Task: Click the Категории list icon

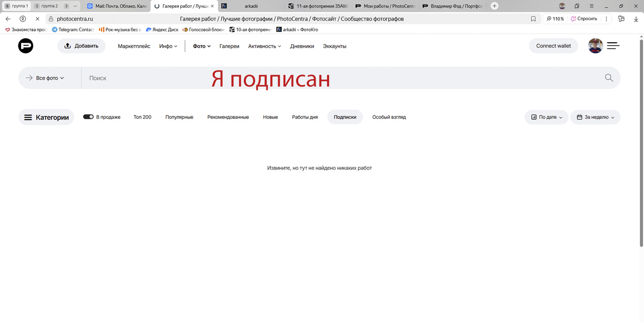Action: tap(28, 117)
